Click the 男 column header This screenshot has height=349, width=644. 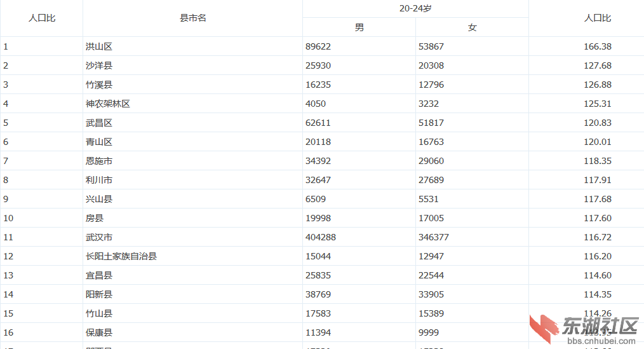click(359, 27)
